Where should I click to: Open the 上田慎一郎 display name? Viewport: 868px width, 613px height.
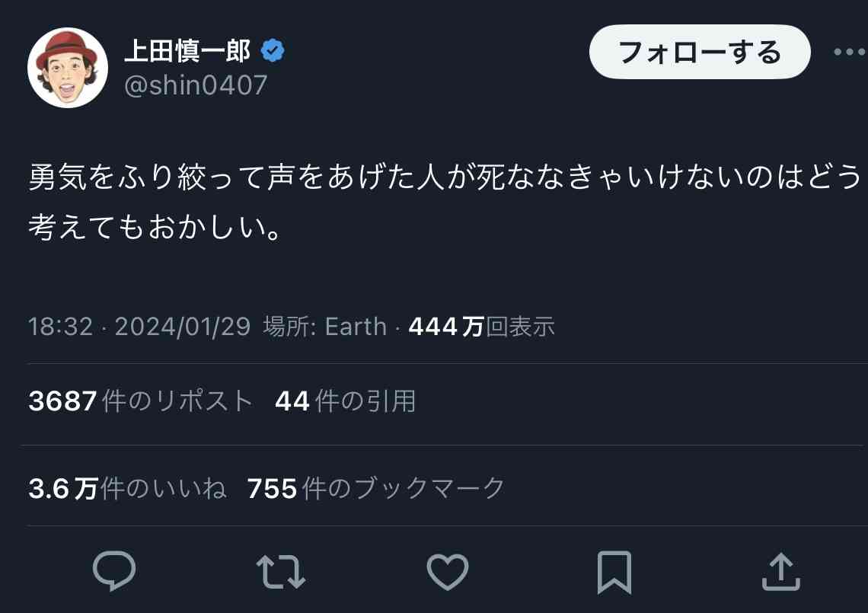[x=187, y=51]
